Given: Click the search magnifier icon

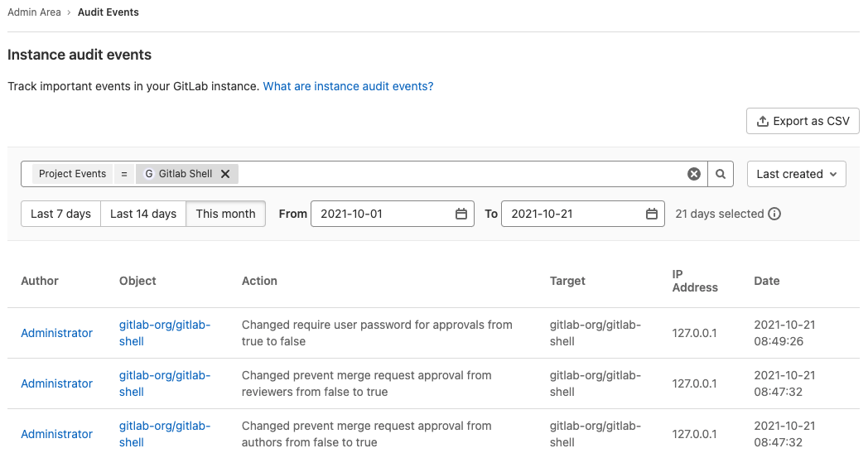Looking at the screenshot, I should [x=721, y=174].
